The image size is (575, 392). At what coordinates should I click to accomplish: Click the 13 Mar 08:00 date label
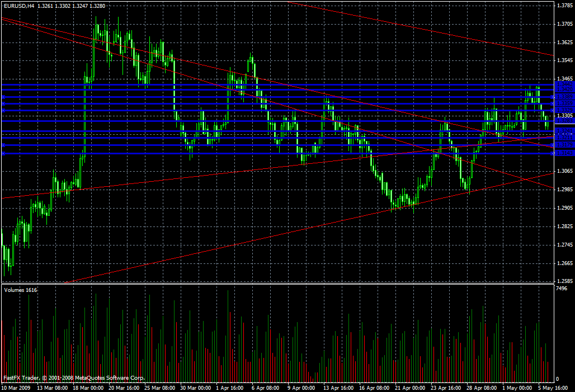click(53, 388)
